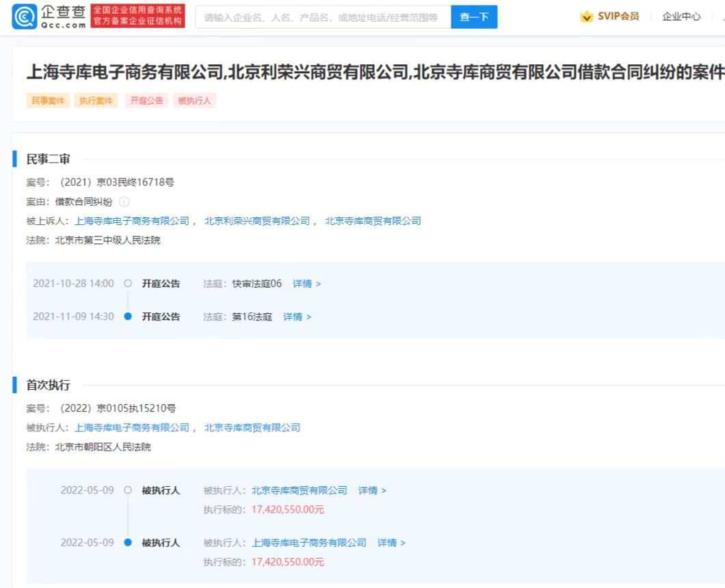
Task: Click the SVIP crown icon
Action: click(586, 16)
